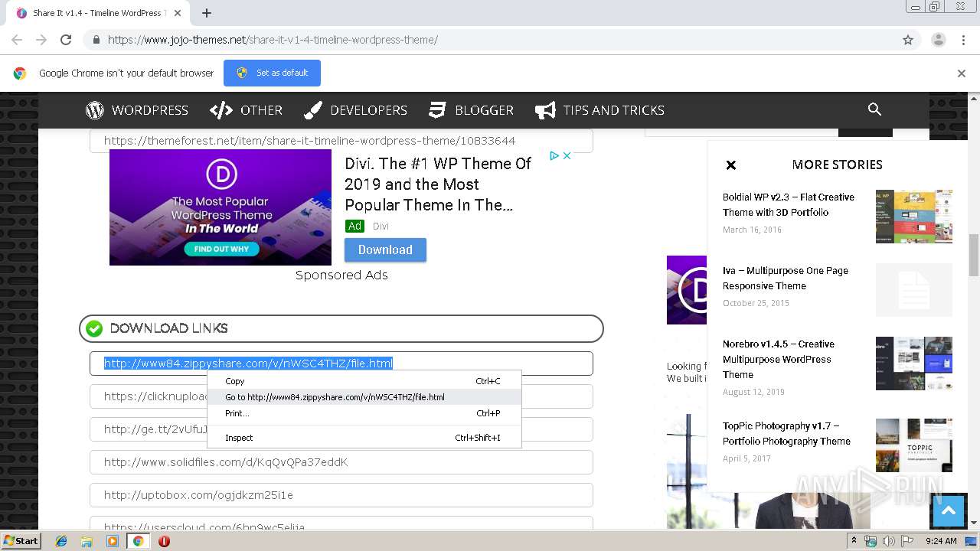Choose Inspect from the context menu
The width and height of the screenshot is (980, 551).
coord(364,438)
